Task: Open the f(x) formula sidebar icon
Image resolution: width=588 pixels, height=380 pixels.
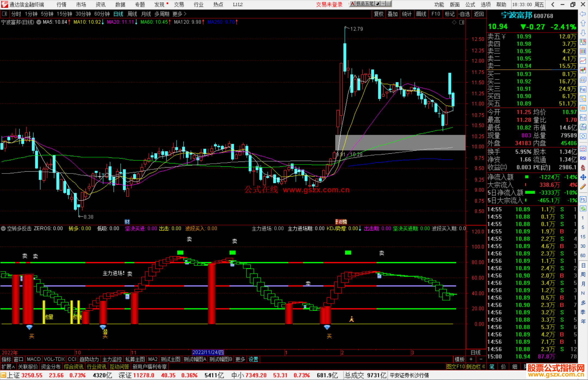Action: 583,127
